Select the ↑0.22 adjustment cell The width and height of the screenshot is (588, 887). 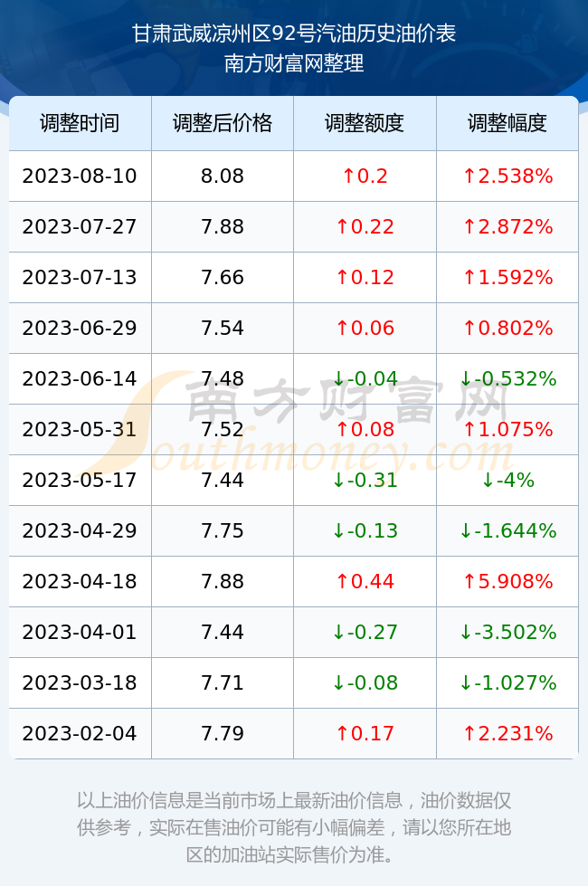pos(365,227)
